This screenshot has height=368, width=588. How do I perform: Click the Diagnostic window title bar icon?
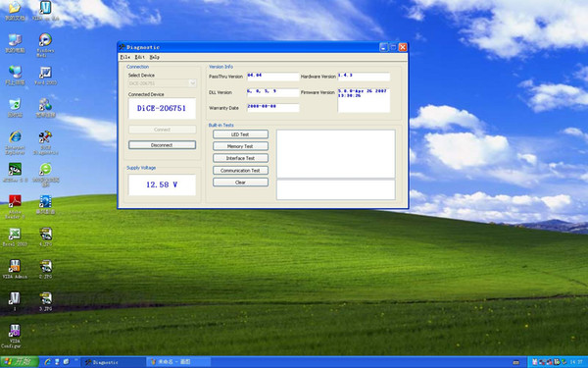122,47
